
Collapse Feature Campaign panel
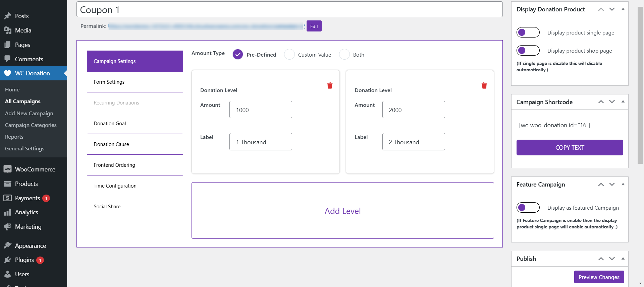click(623, 184)
